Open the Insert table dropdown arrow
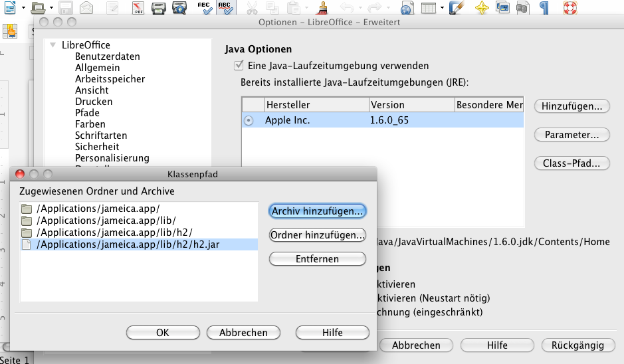624x364 pixels. (442, 7)
